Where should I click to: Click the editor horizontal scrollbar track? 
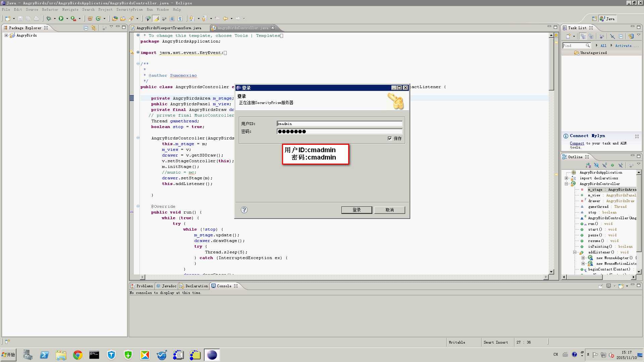[344, 277]
